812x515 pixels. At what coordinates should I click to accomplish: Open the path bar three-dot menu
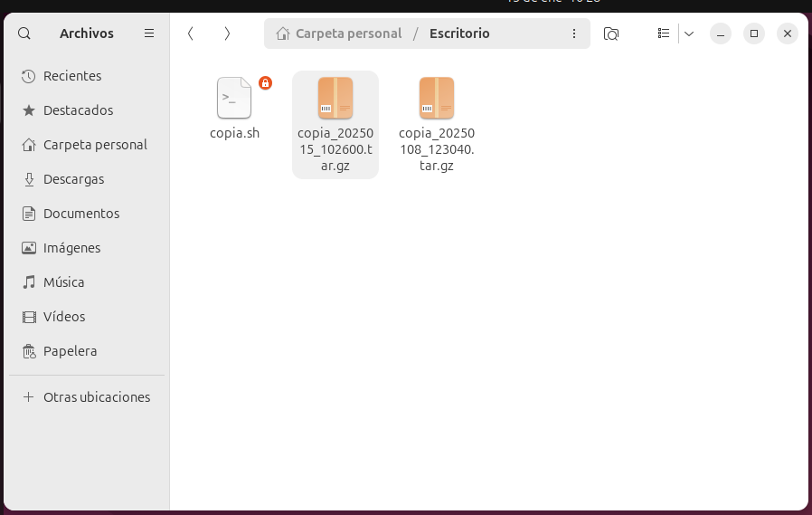(x=574, y=33)
